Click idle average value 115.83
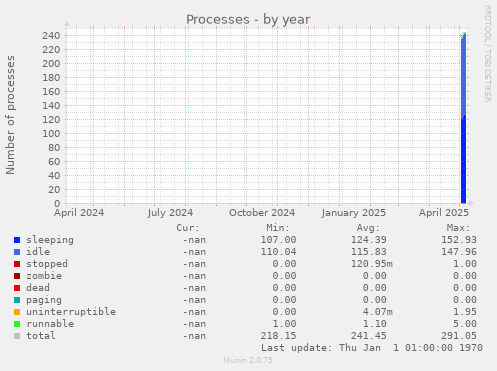This screenshot has height=371, width=497. click(x=369, y=252)
